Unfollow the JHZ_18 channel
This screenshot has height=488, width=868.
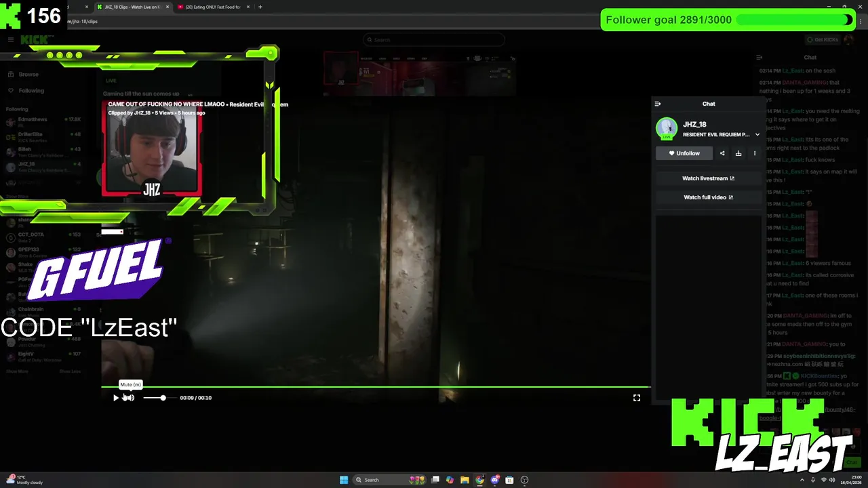[x=684, y=153]
